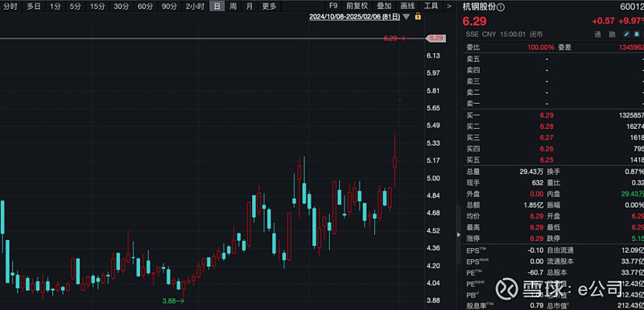Click the stock name 杭钢股份
Viewport: 644px width, 310px height.
(480, 7)
